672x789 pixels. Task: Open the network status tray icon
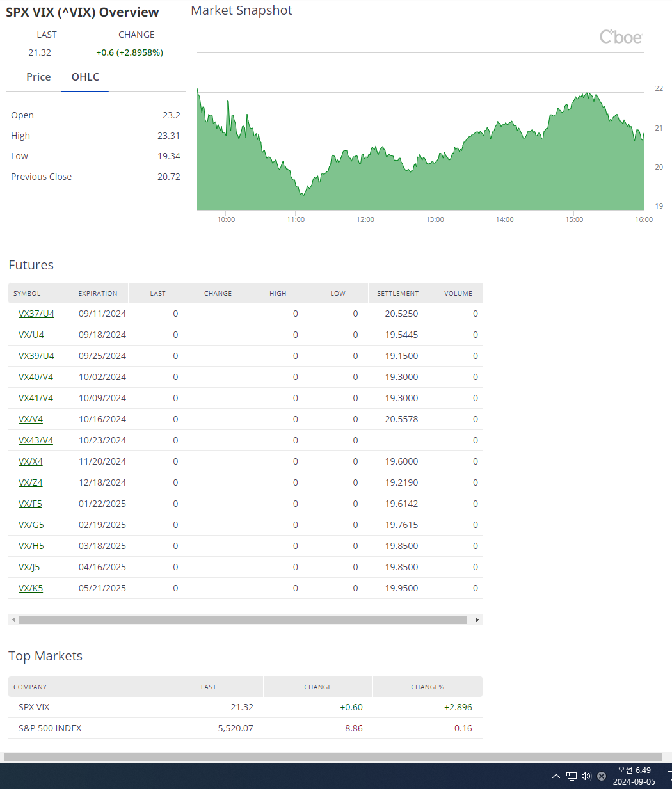[x=572, y=776]
